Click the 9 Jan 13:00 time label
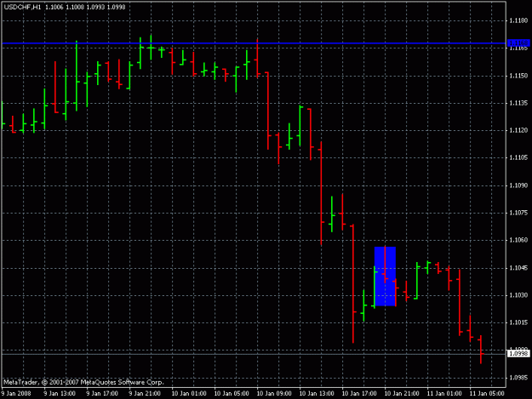 [60, 394]
